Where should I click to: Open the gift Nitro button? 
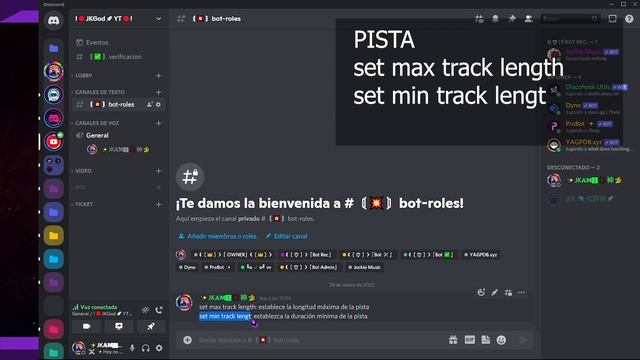pyautogui.click(x=453, y=340)
